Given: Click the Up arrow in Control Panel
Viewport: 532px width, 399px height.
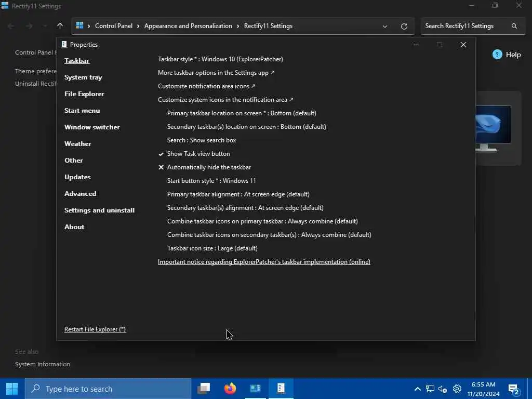Looking at the screenshot, I should (60, 26).
